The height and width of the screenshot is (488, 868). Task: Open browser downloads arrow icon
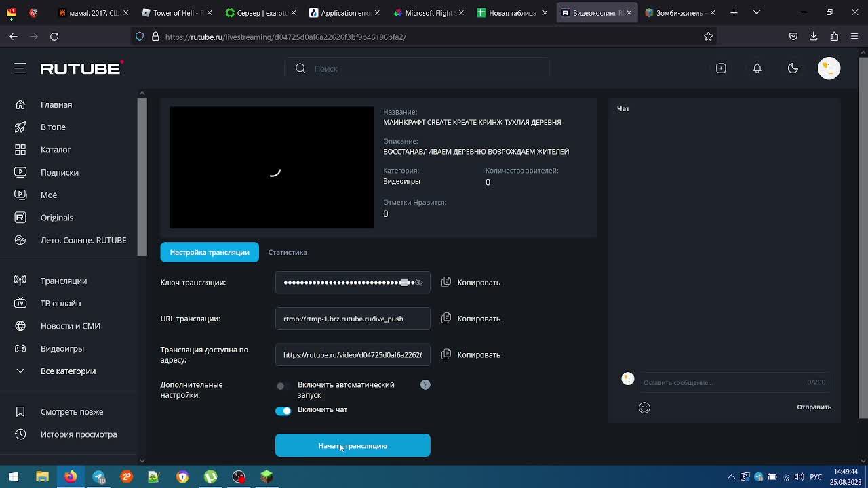813,37
